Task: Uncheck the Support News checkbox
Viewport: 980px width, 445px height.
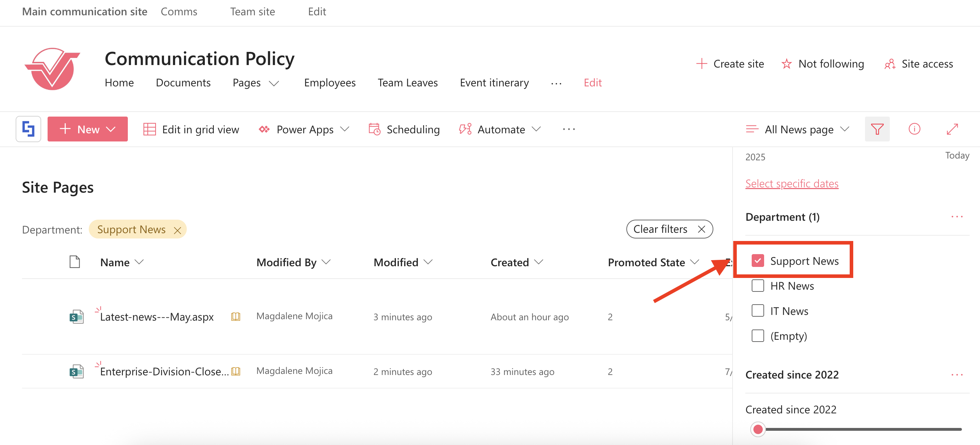Action: point(757,261)
